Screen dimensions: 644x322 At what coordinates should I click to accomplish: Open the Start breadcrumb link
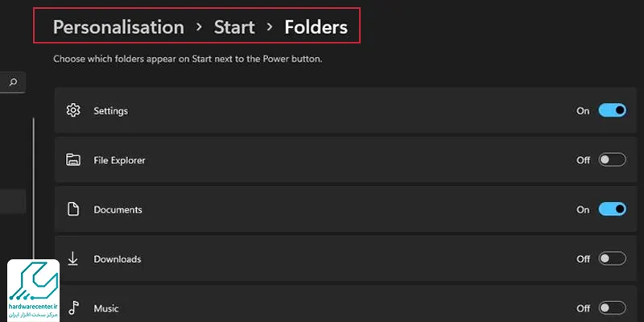pyautogui.click(x=234, y=27)
